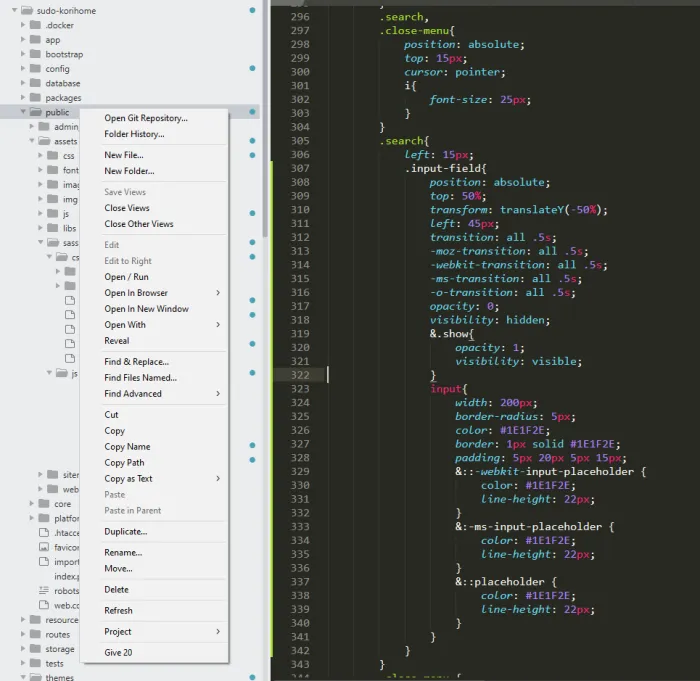
Task: Click the app folder icon
Action: [x=35, y=39]
